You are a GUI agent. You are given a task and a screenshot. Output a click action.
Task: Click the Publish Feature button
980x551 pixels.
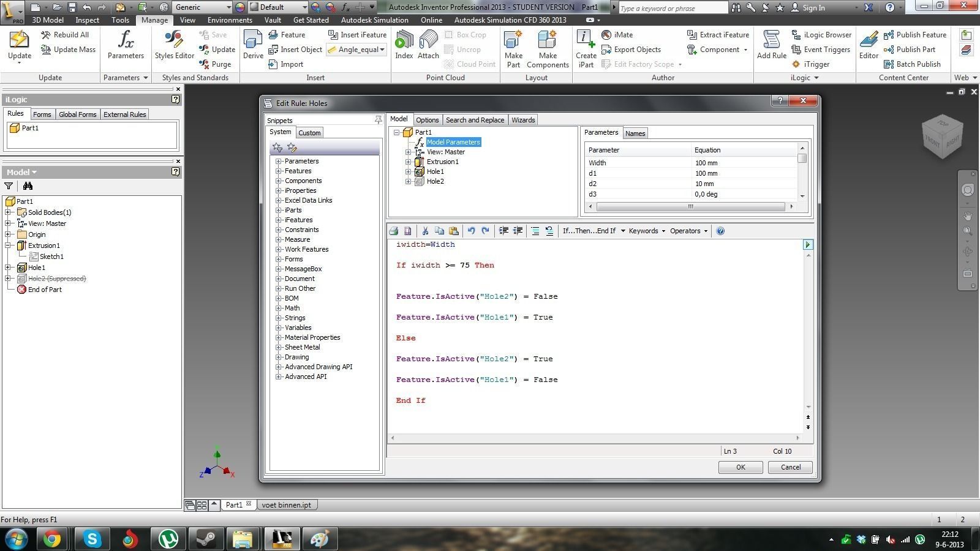[915, 35]
